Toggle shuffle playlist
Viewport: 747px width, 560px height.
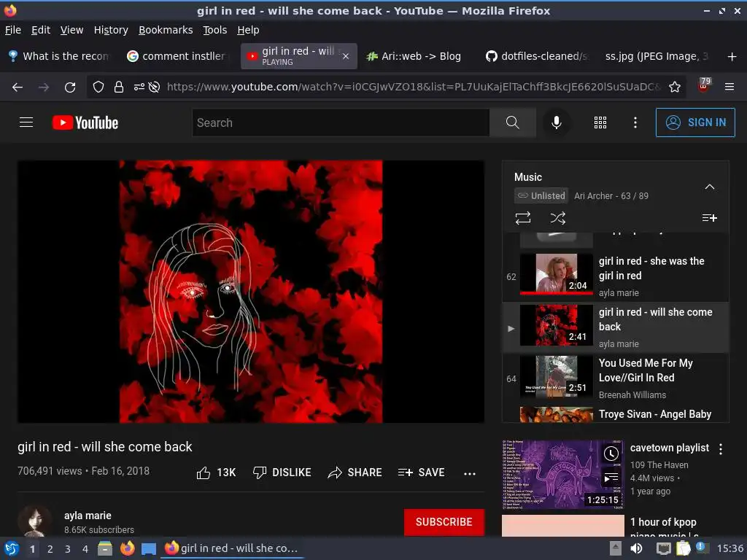(558, 218)
